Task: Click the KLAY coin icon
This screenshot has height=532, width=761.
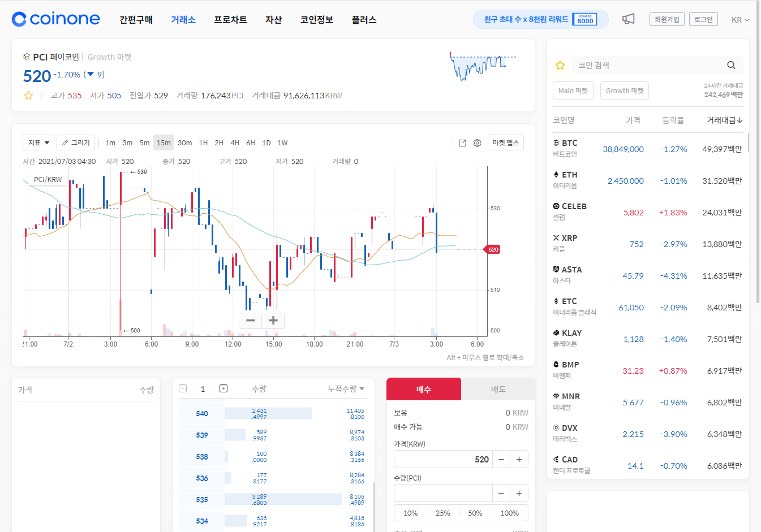Action: 556,333
